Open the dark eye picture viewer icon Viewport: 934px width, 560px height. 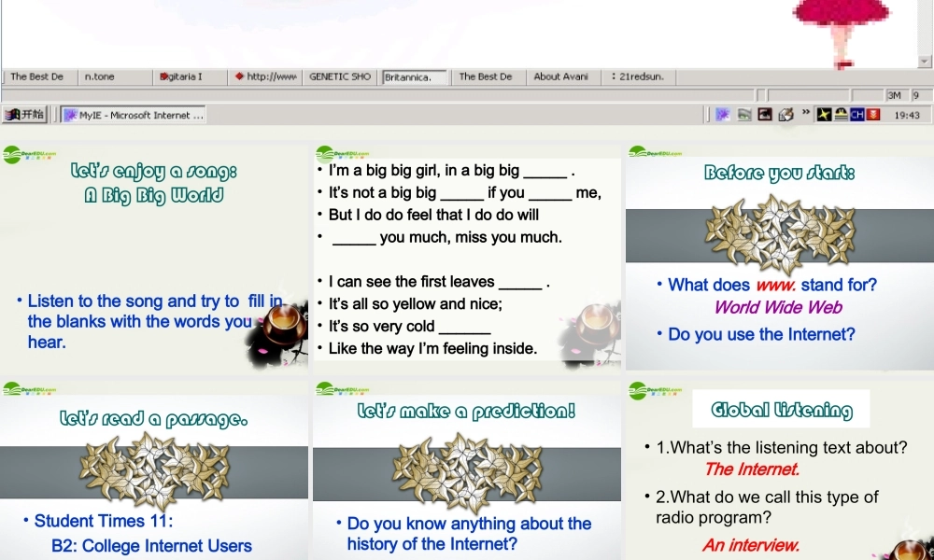click(x=765, y=115)
